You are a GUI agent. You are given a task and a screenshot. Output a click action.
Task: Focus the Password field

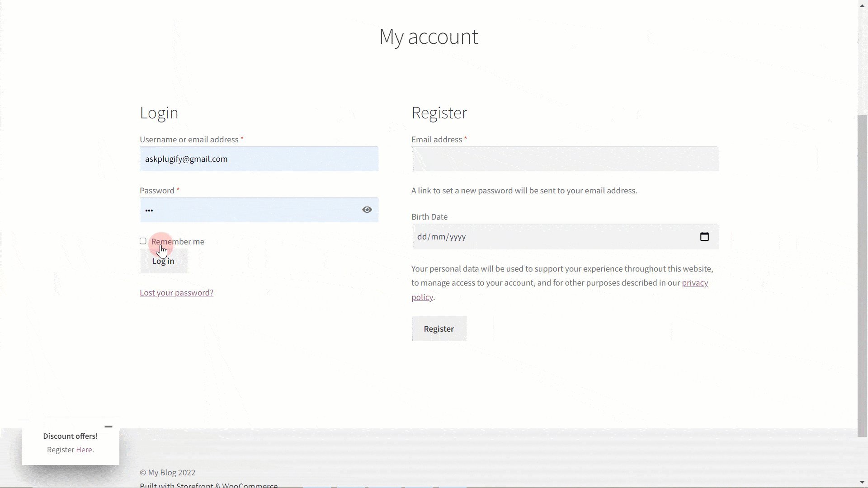[259, 210]
